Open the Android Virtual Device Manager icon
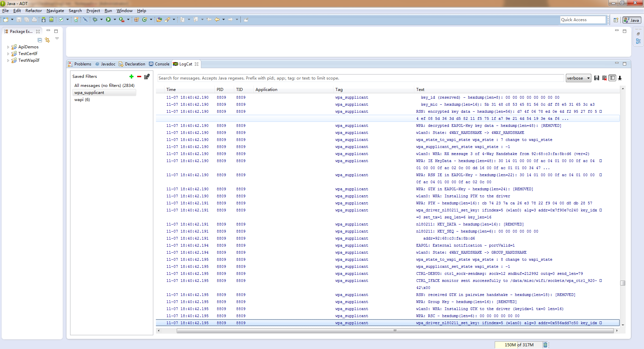This screenshot has width=644, height=349. [x=51, y=20]
